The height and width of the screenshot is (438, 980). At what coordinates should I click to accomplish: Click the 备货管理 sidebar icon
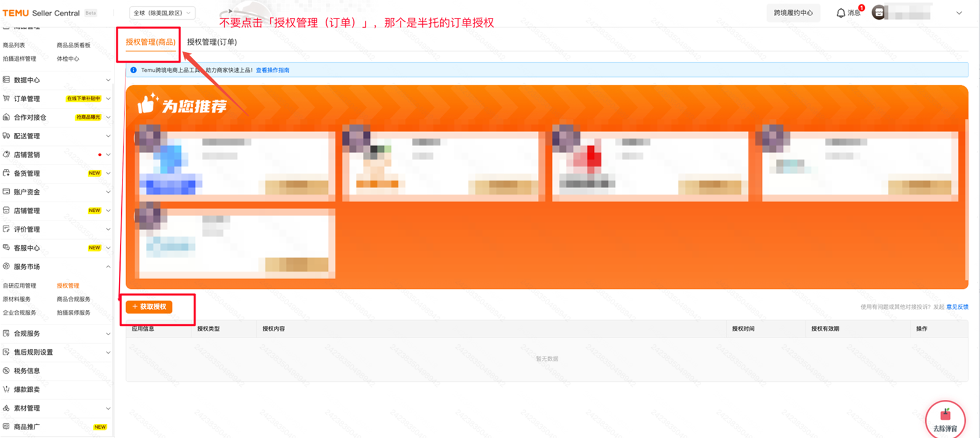coord(6,173)
